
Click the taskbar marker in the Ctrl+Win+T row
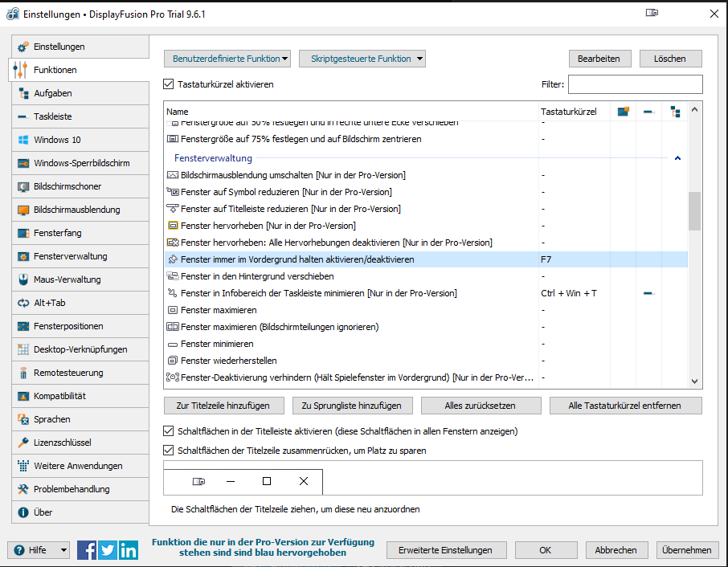[648, 293]
